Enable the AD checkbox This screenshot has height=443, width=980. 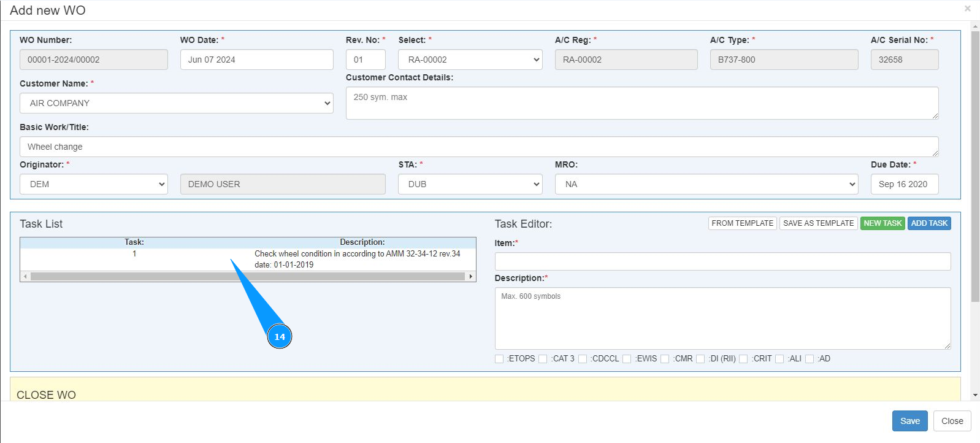pyautogui.click(x=810, y=359)
